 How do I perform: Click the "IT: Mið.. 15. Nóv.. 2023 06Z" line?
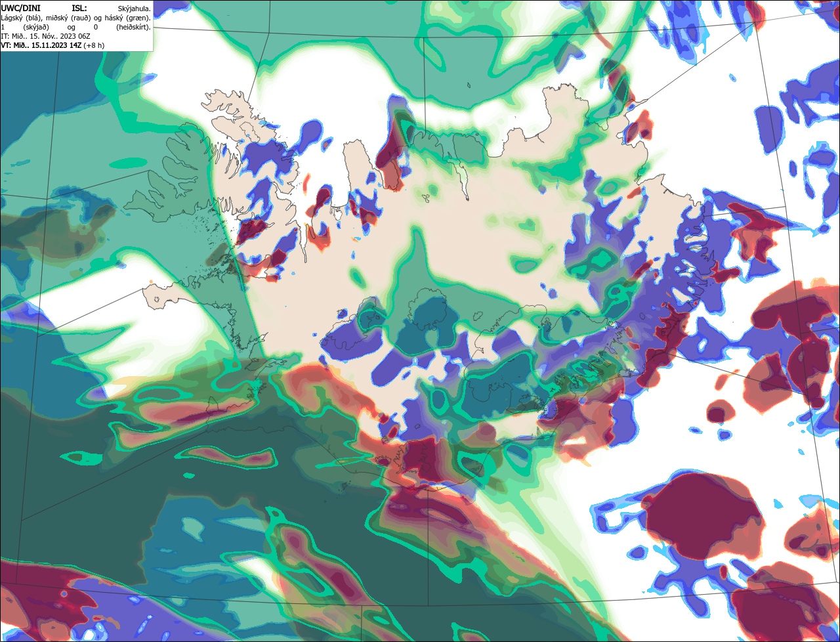coord(45,36)
